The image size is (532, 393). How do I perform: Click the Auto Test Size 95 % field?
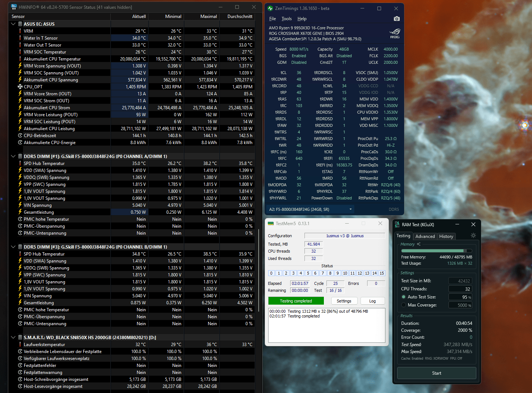461,297
